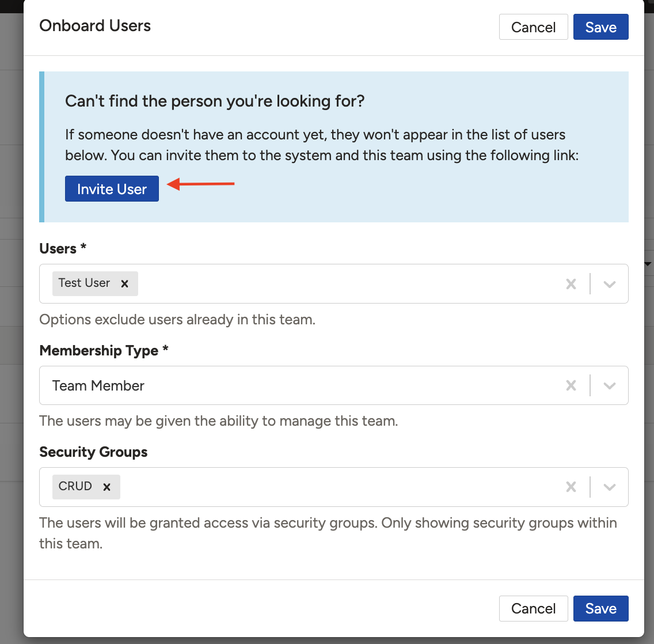Remove the Test User chip
This screenshot has width=654, height=644.
[124, 284]
